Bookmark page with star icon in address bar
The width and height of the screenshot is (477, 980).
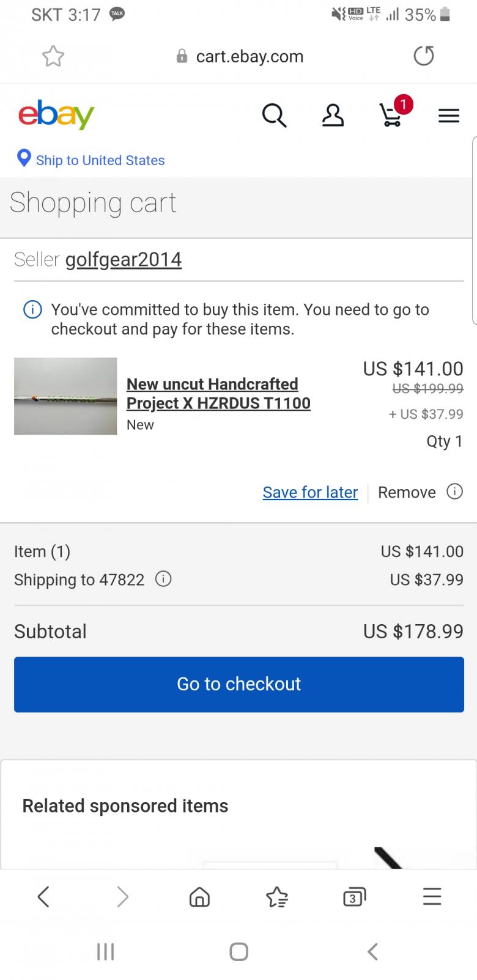click(x=53, y=56)
